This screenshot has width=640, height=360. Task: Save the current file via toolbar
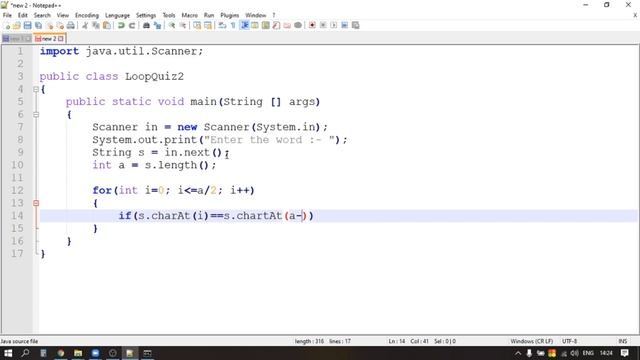pos(27,25)
